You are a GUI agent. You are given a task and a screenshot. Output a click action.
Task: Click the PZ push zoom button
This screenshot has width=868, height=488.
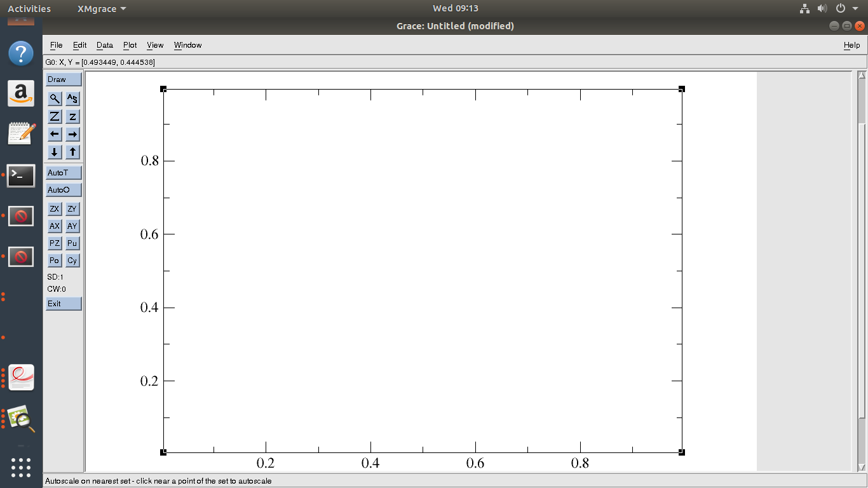pyautogui.click(x=55, y=243)
